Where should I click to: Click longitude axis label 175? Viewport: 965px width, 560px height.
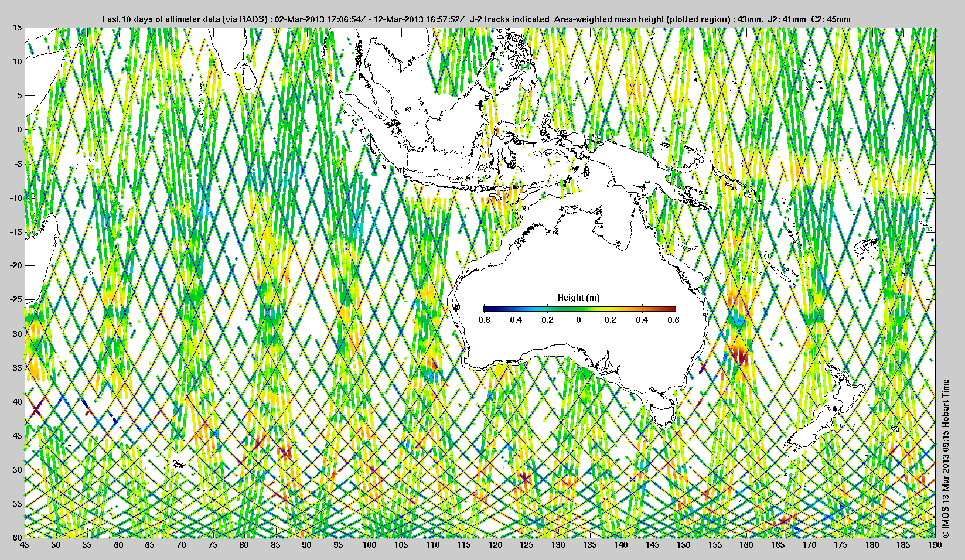pos(841,545)
